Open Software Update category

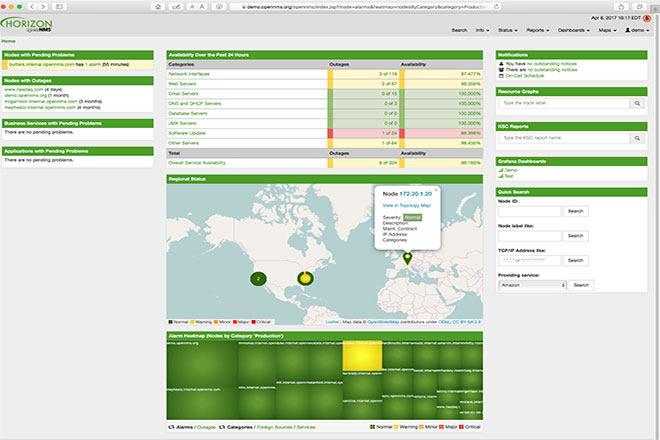point(187,133)
